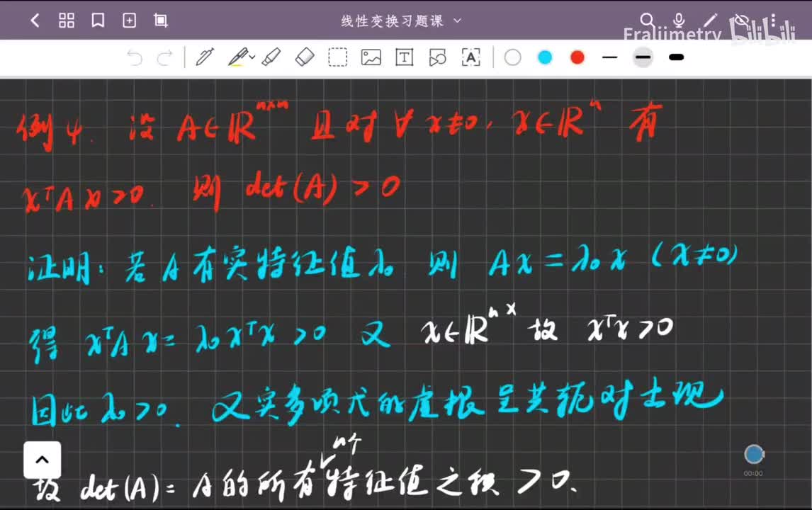
Task: Insert an image with picture tool
Action: [371, 57]
